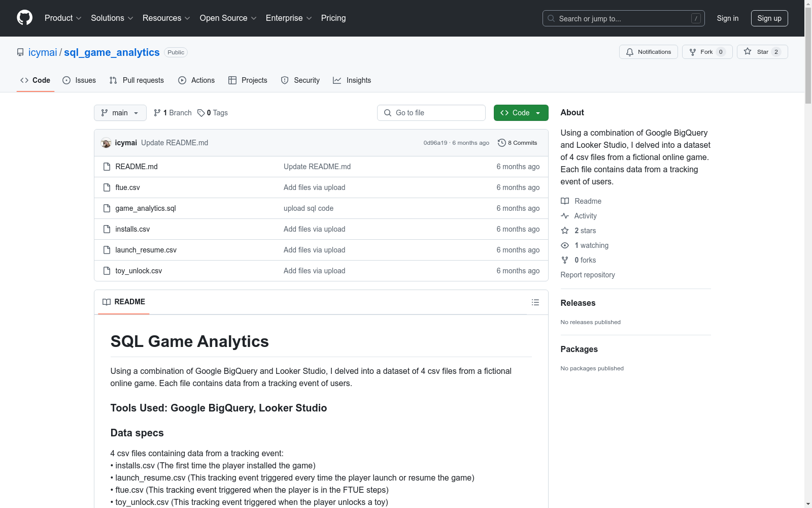Screen dimensions: 812x508
Task: Switch to the Security tab
Action: pyautogui.click(x=300, y=80)
